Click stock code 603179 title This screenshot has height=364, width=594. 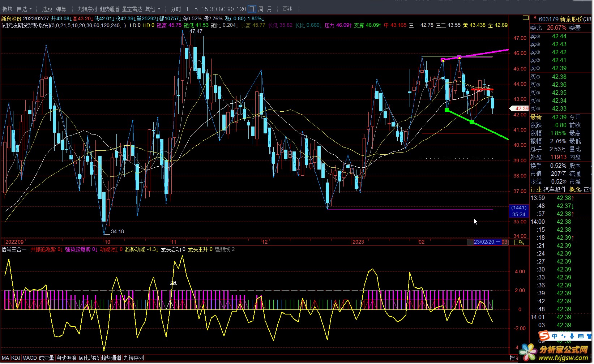(x=548, y=19)
